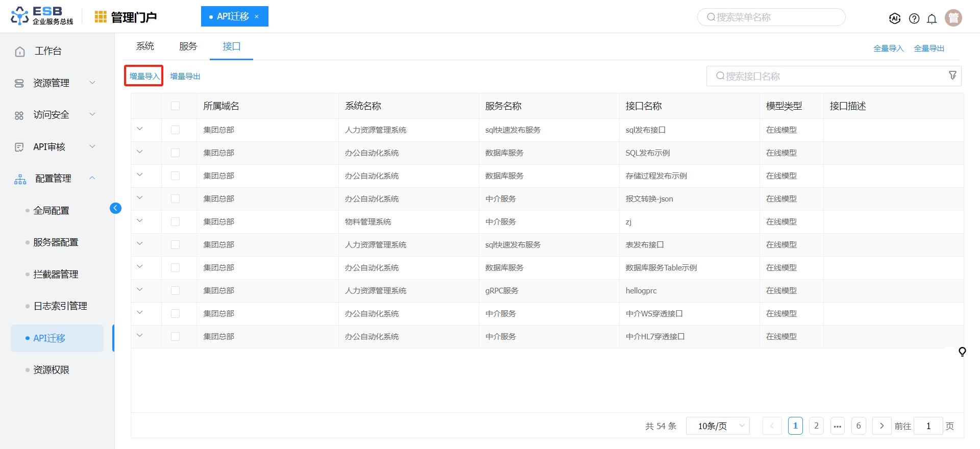Click the 增量导入 link
Viewport: 980px width, 449px height.
click(144, 76)
